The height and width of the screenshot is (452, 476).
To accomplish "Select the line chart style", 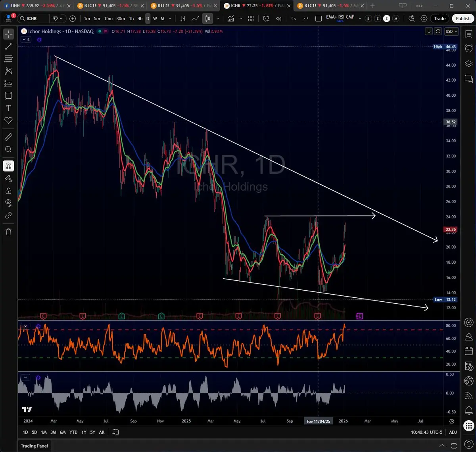I will (x=195, y=19).
